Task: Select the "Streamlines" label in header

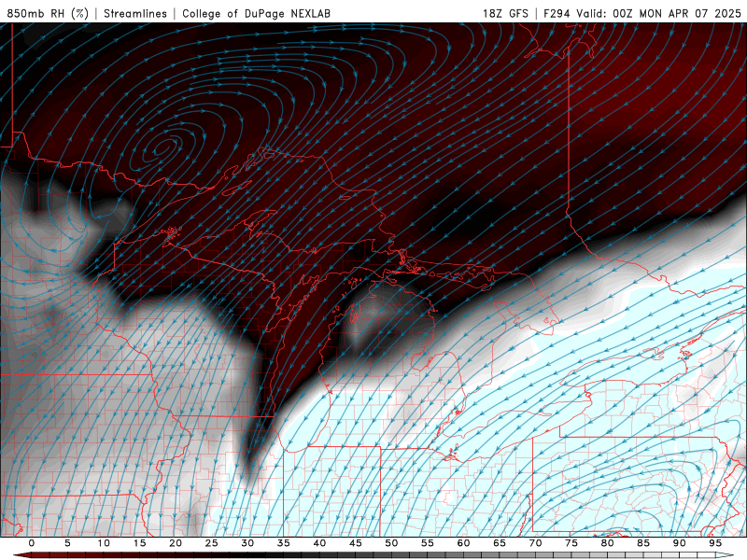Action: [135, 13]
